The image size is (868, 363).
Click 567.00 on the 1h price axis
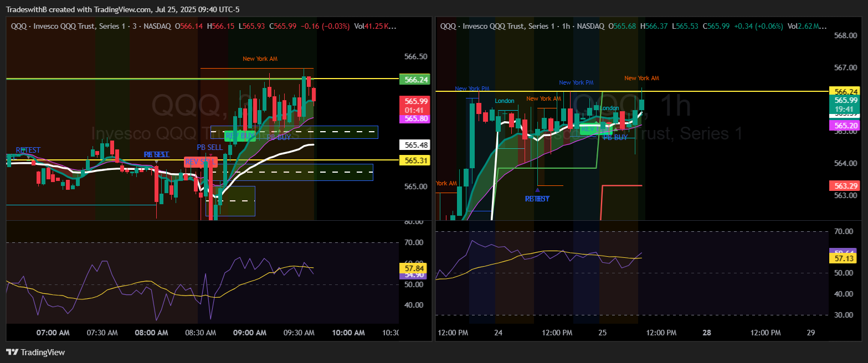845,68
